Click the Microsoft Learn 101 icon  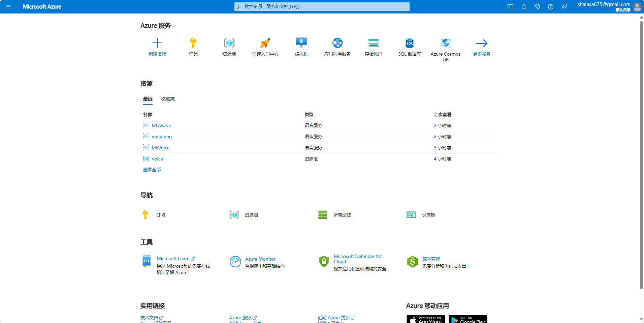(147, 262)
